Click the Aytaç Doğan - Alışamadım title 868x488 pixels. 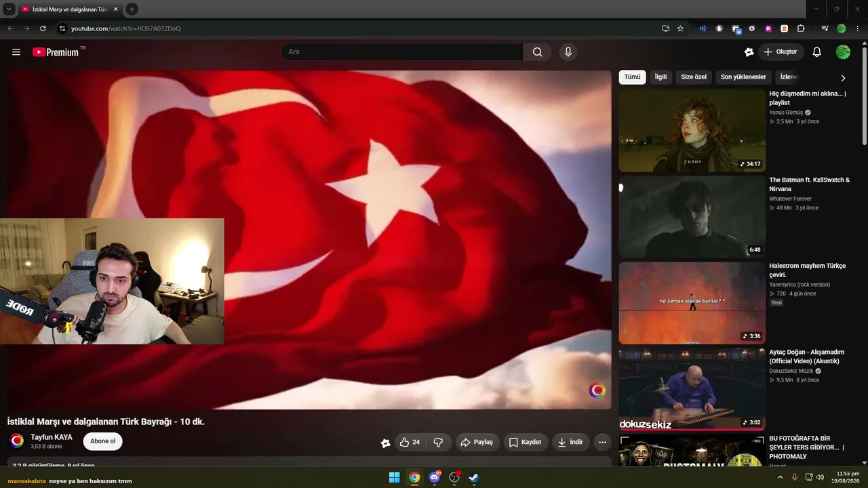pyautogui.click(x=807, y=357)
